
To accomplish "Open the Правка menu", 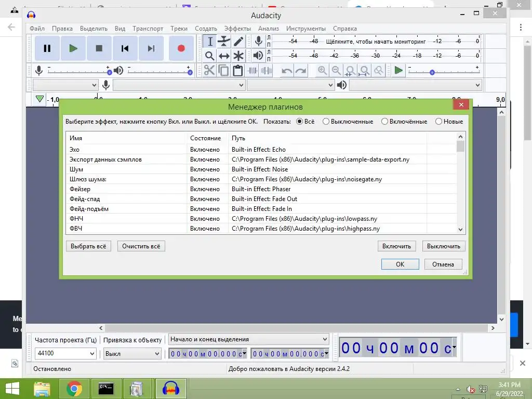I will (62, 29).
